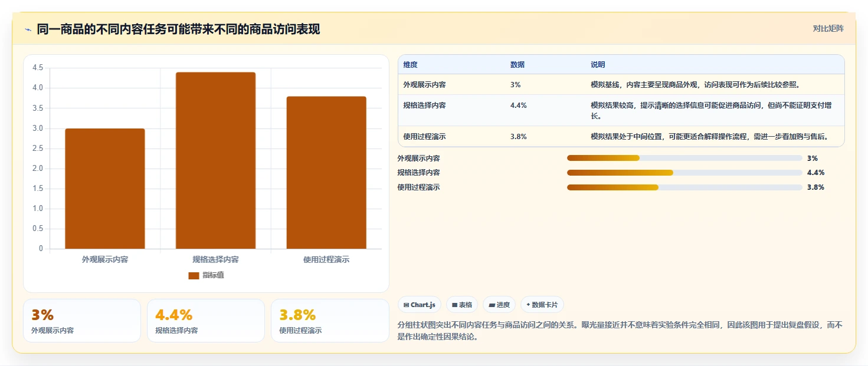This screenshot has height=366, width=868.
Task: Select the 进度 tag chip
Action: (x=499, y=305)
